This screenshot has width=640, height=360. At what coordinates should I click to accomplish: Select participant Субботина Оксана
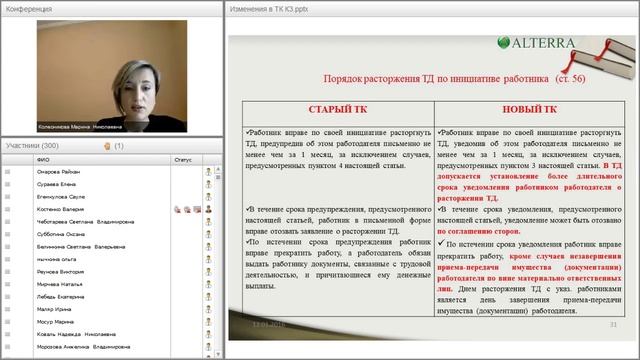pyautogui.click(x=61, y=234)
